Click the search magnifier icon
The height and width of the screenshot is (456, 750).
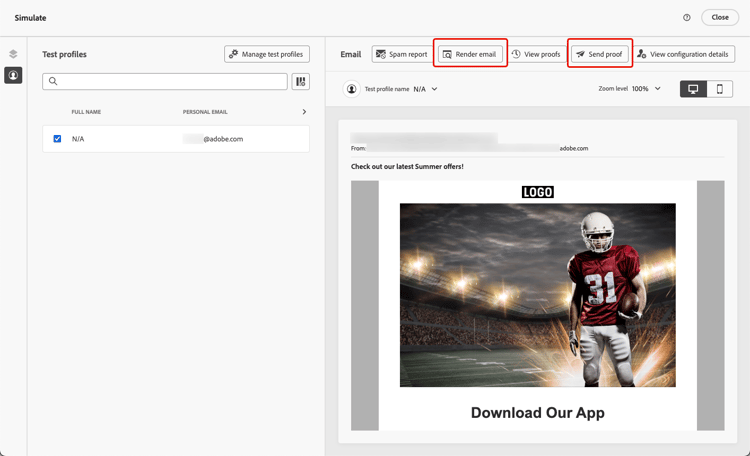[53, 81]
